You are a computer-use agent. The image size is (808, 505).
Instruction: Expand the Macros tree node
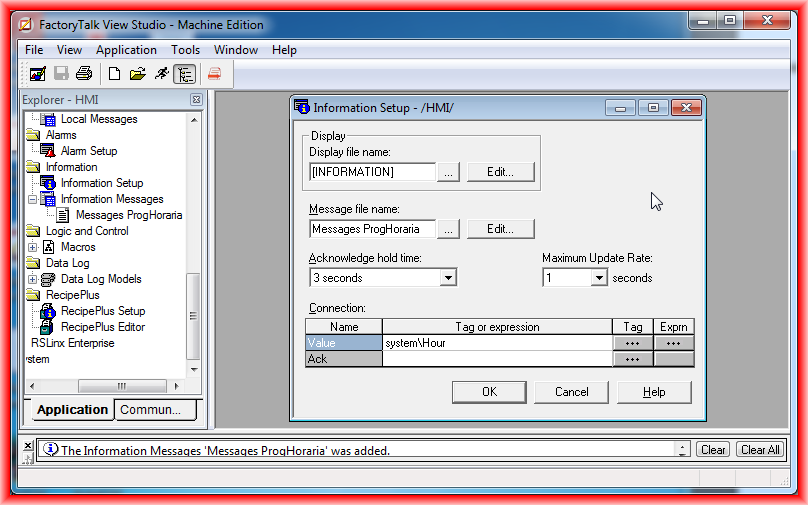pos(33,247)
